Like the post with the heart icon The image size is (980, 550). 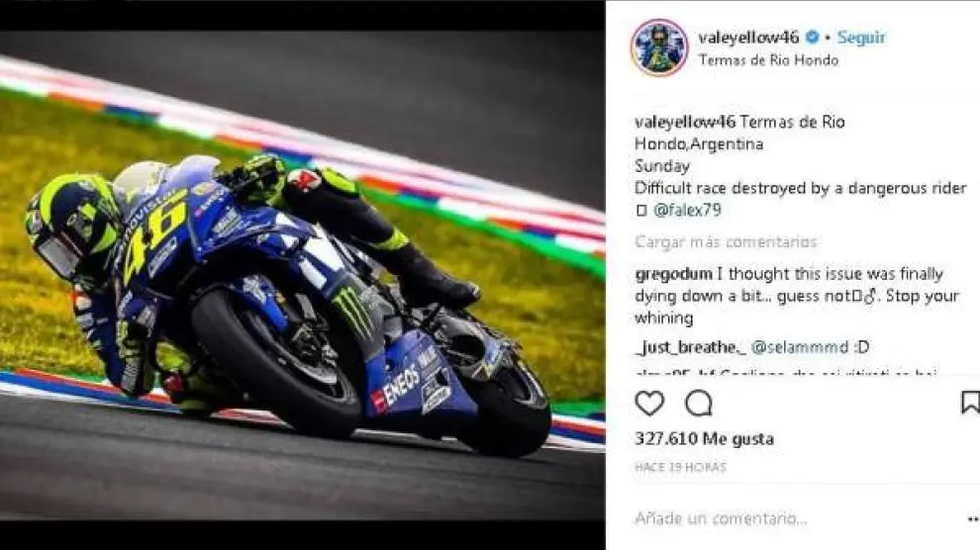tap(649, 404)
